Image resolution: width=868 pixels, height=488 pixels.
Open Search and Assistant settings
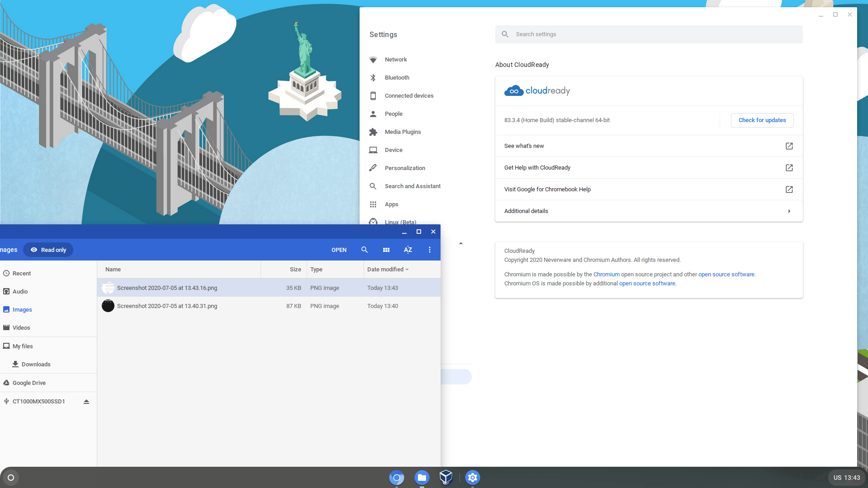[413, 186]
